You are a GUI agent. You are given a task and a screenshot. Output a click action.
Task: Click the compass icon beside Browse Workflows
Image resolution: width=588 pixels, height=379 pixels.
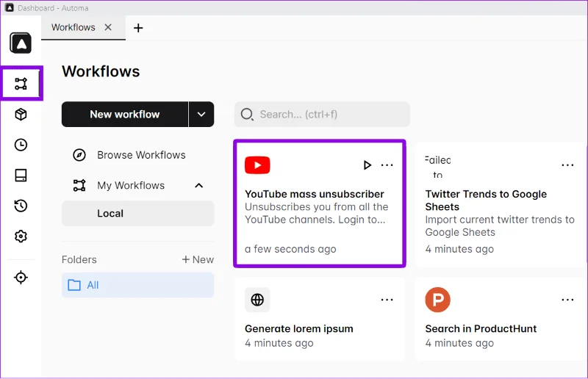79,155
